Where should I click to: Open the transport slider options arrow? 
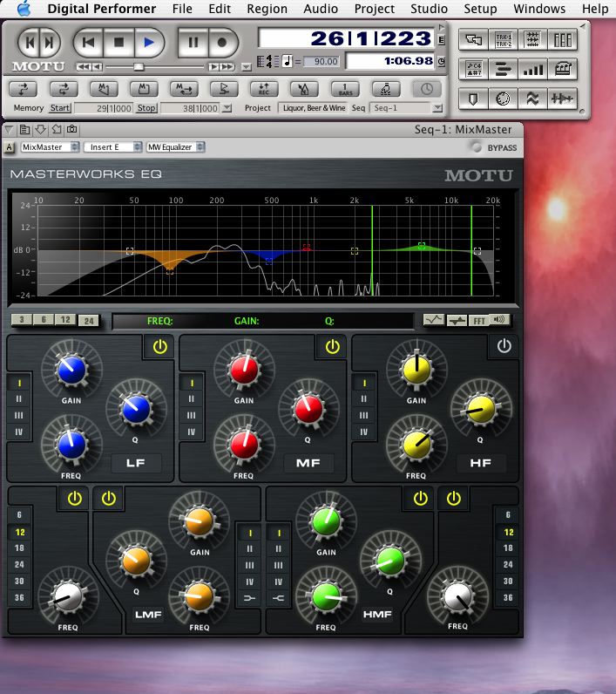246,67
